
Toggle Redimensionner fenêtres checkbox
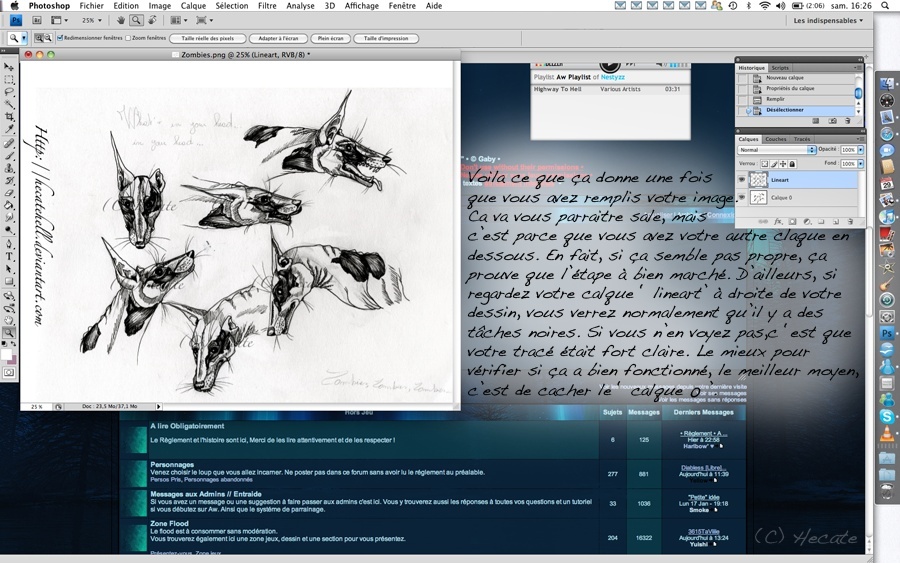tap(60, 38)
